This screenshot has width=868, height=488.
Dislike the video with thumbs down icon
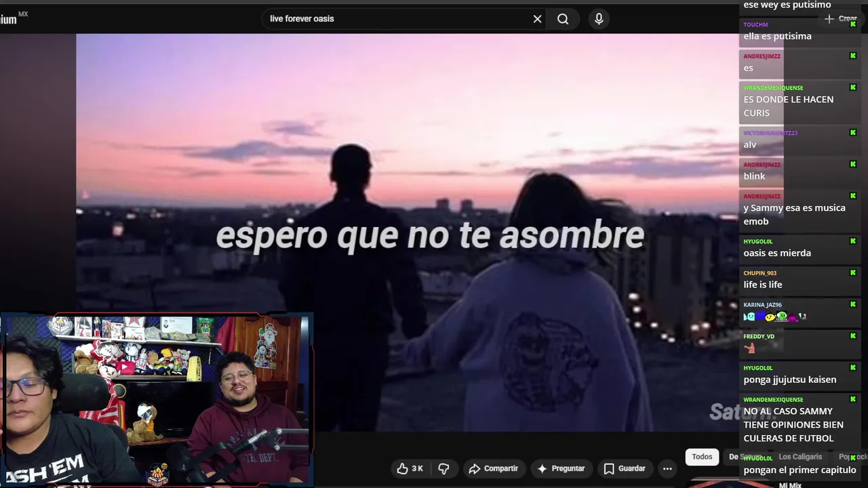444,468
